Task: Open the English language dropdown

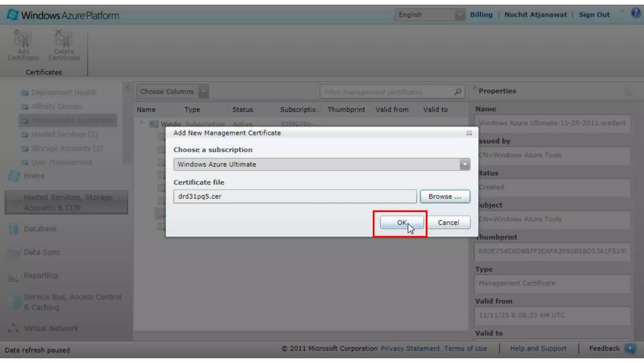Action: [460, 15]
